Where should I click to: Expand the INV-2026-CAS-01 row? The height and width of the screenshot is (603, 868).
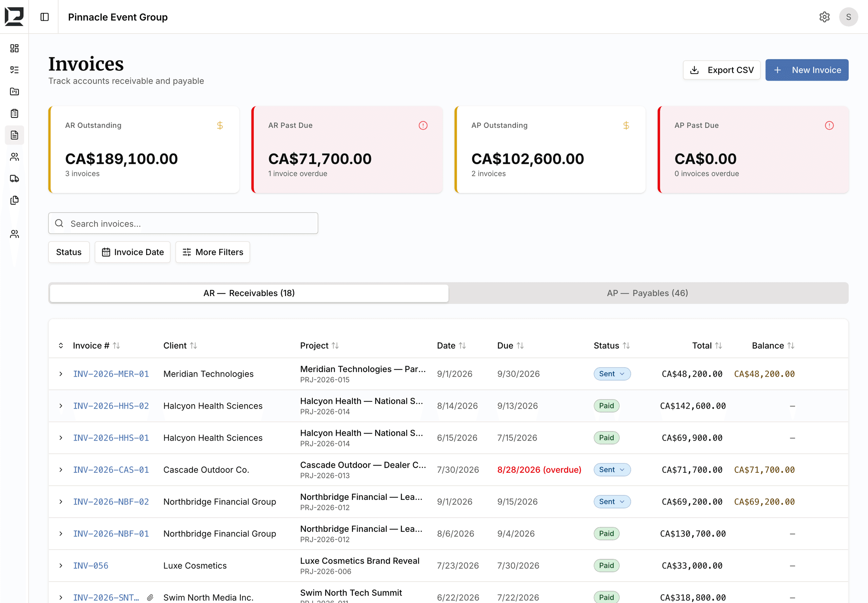click(61, 470)
